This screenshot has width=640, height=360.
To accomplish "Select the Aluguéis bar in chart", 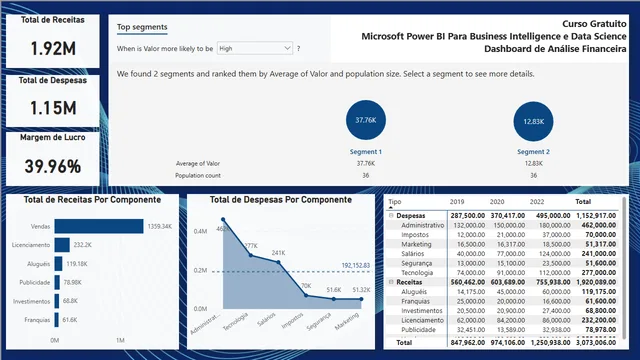I will coord(58,264).
